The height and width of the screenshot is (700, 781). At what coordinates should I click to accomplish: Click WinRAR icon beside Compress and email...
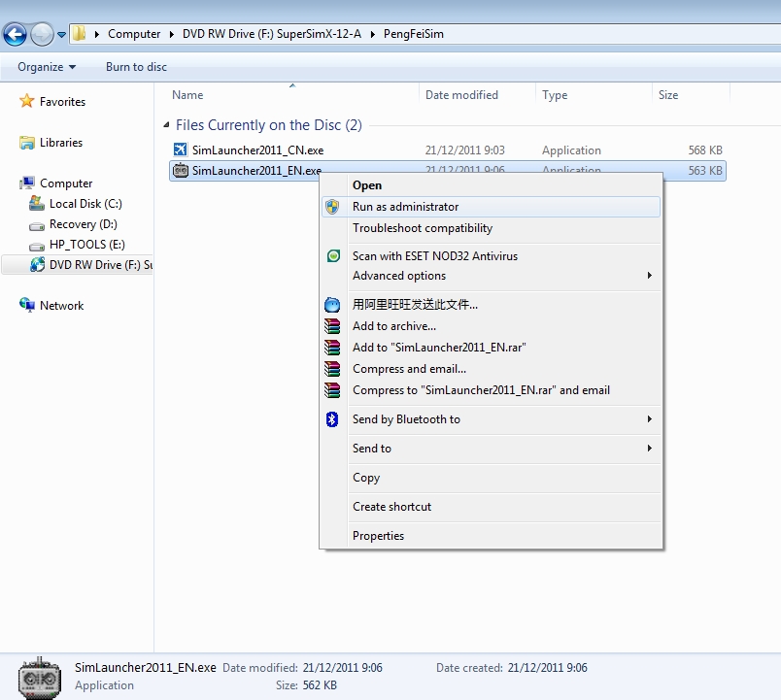click(x=332, y=369)
